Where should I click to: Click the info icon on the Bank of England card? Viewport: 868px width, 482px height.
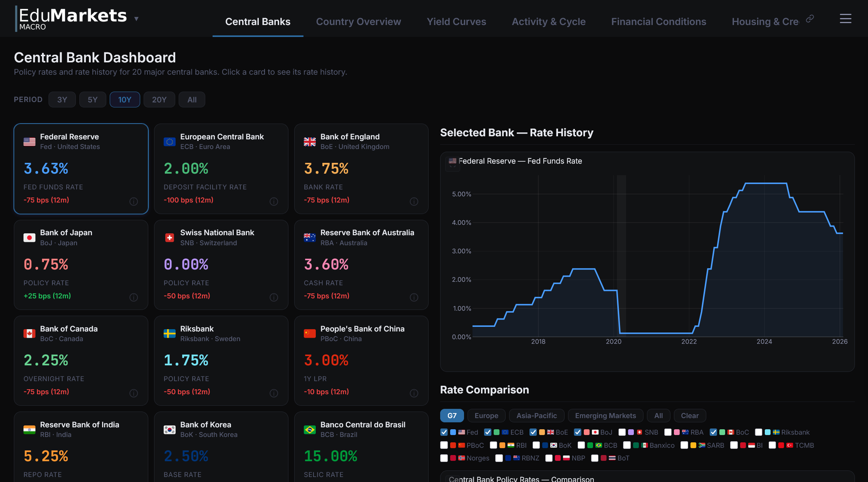[414, 201]
